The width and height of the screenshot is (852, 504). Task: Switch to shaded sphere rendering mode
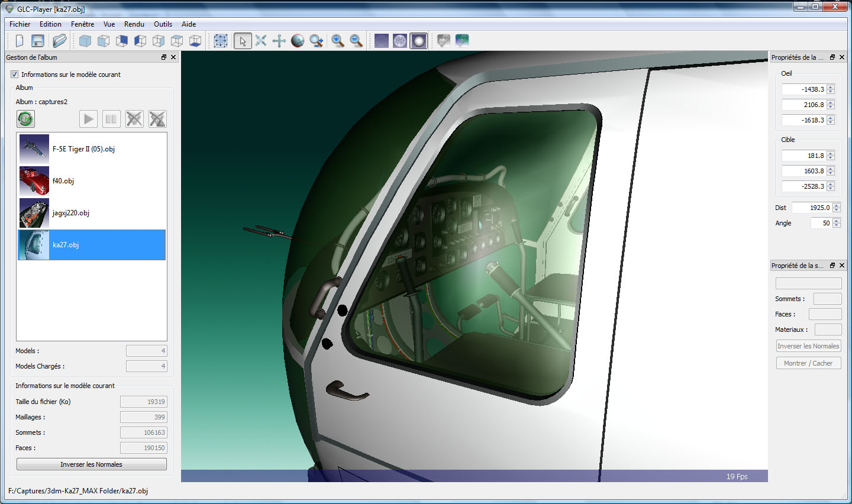tap(418, 41)
